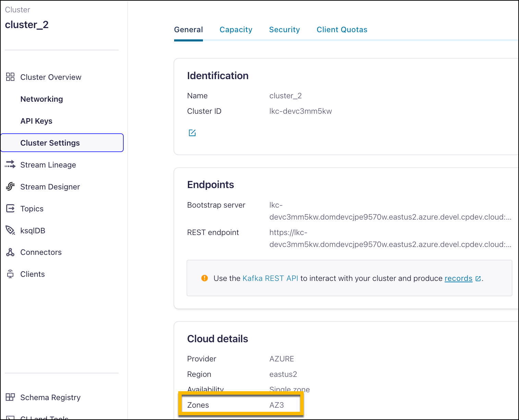
Task: Open the Cluster Overview grid icon
Action: [x=10, y=77]
